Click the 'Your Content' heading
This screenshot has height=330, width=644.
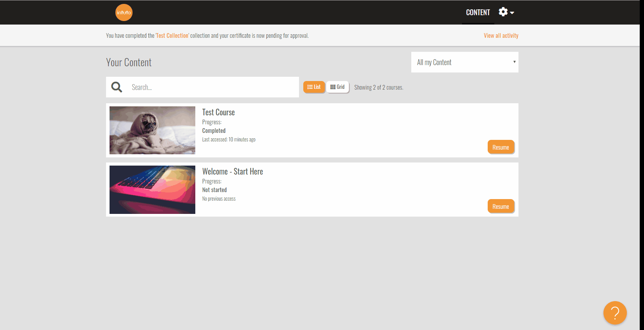point(129,62)
